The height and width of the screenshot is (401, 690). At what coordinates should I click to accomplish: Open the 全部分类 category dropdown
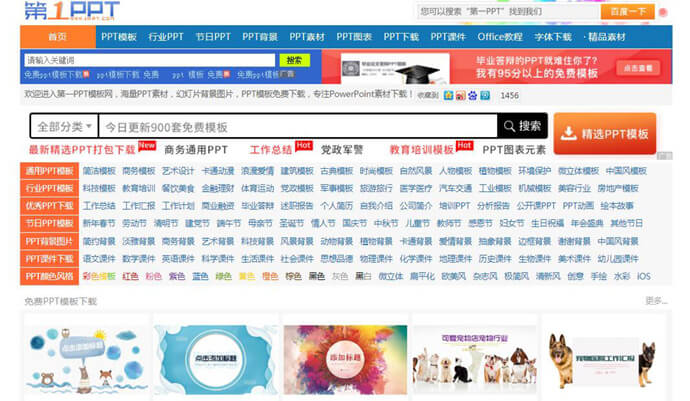point(64,127)
